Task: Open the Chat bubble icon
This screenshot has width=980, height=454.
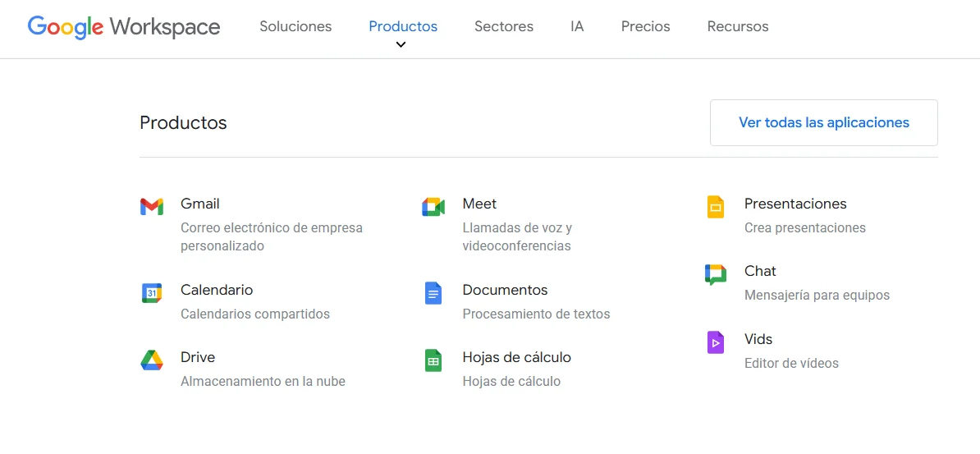Action: tap(715, 274)
